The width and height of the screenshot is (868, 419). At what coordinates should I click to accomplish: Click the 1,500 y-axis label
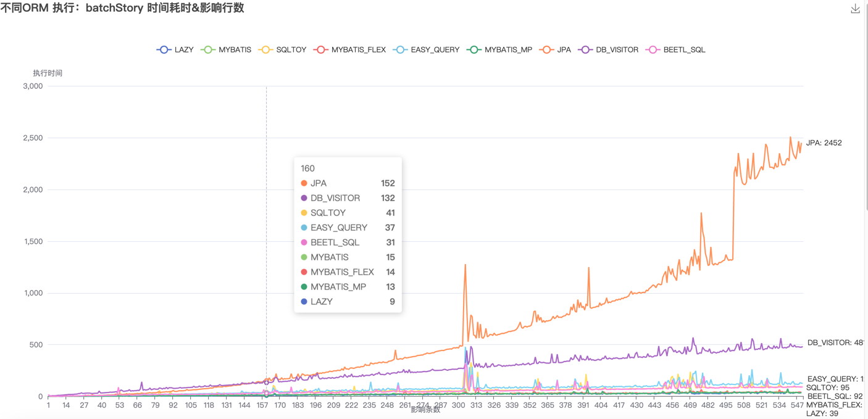(32, 241)
